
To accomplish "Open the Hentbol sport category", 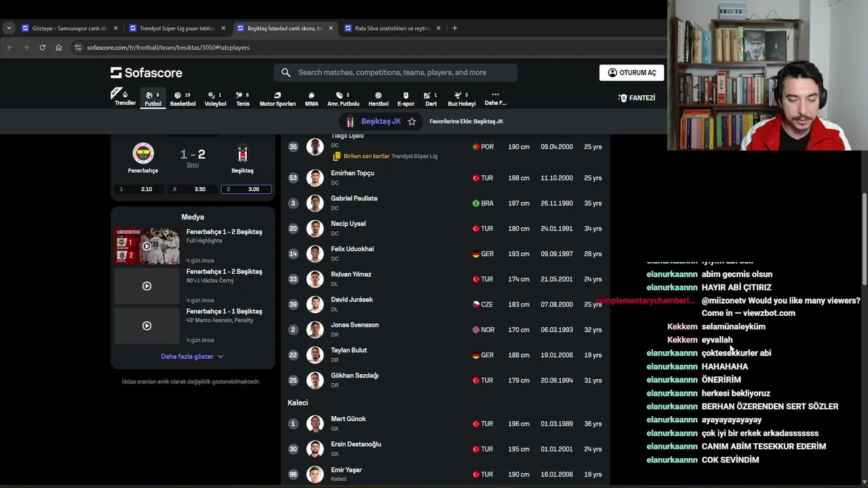I will pos(378,99).
